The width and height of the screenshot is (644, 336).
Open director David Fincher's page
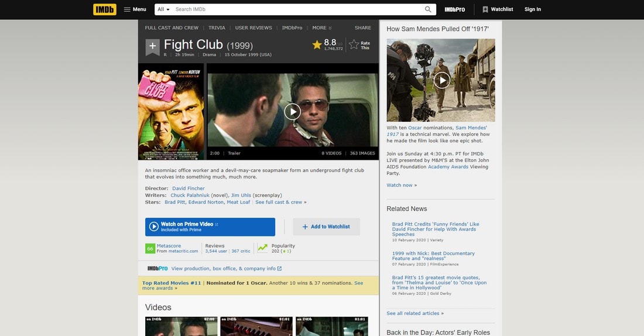pos(188,188)
